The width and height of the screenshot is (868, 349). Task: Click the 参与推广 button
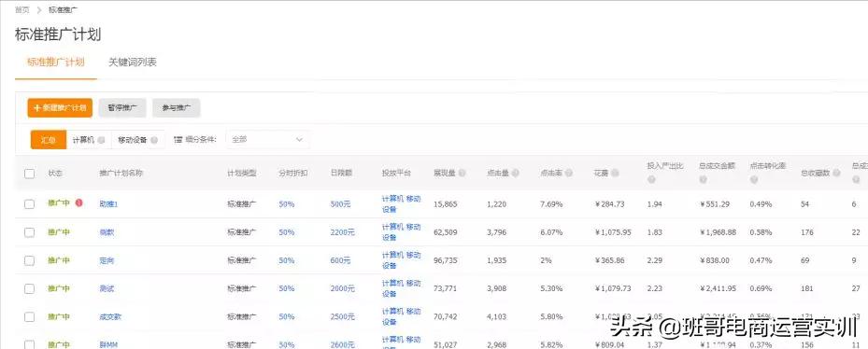tap(176, 108)
